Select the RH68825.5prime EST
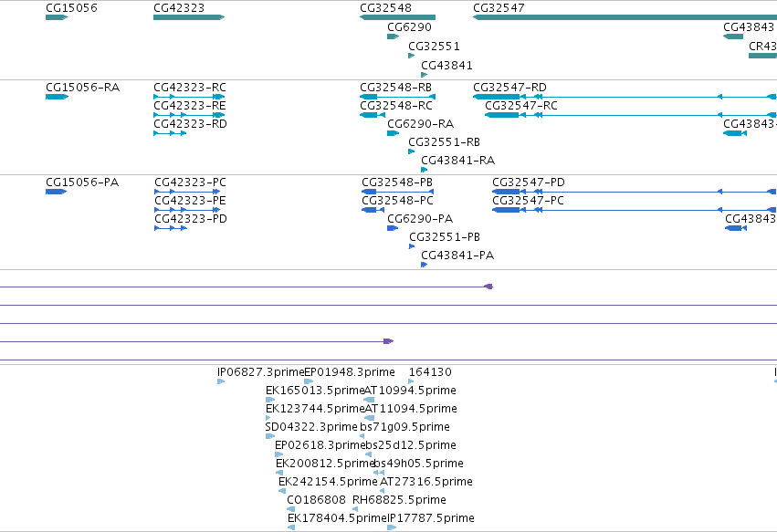 pos(355,509)
